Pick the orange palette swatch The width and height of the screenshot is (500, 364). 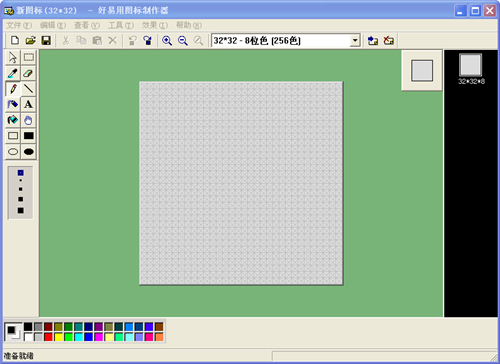point(159,337)
